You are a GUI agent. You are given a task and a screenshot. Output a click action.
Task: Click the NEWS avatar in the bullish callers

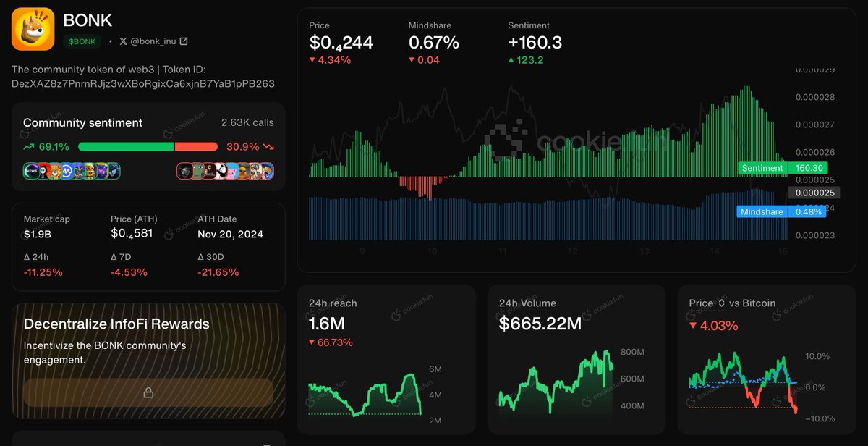31,171
